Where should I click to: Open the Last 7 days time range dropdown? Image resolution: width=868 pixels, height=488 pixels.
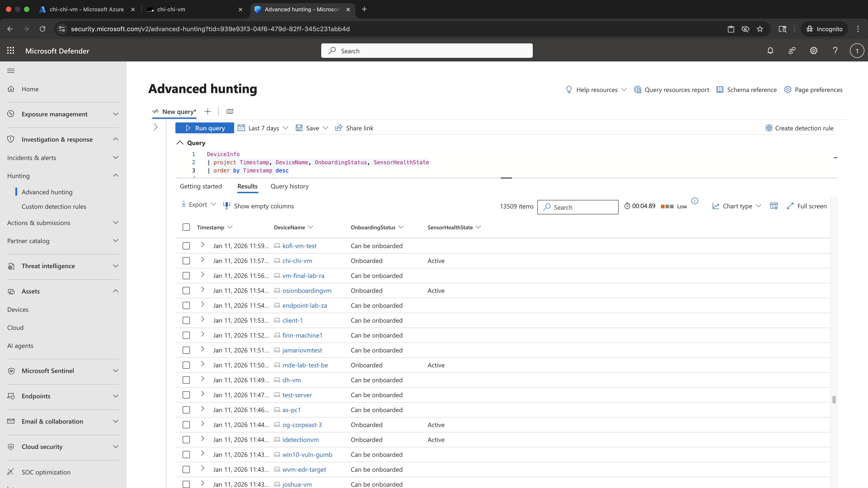(x=263, y=128)
